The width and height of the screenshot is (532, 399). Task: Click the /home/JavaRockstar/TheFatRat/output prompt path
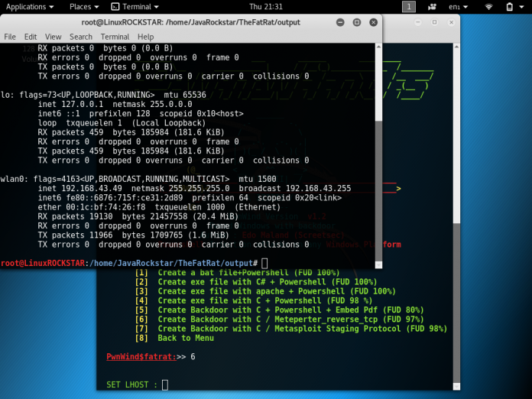click(x=171, y=263)
